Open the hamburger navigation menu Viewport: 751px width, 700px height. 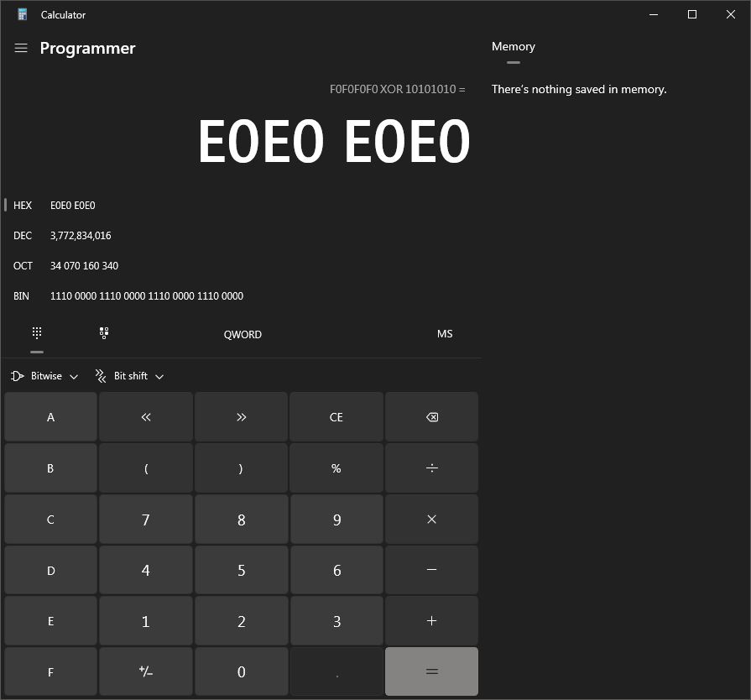coord(21,48)
